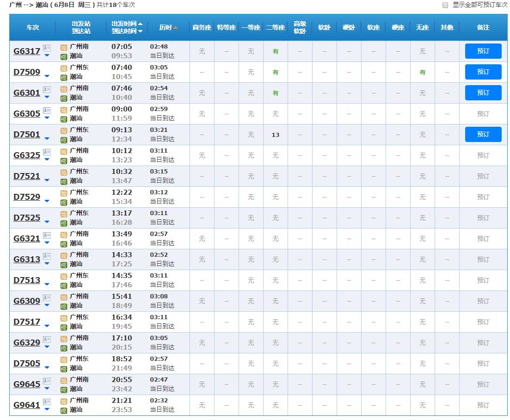The height and width of the screenshot is (420, 510).
Task: Expand the stop list arrow for D7521
Action: click(x=47, y=180)
